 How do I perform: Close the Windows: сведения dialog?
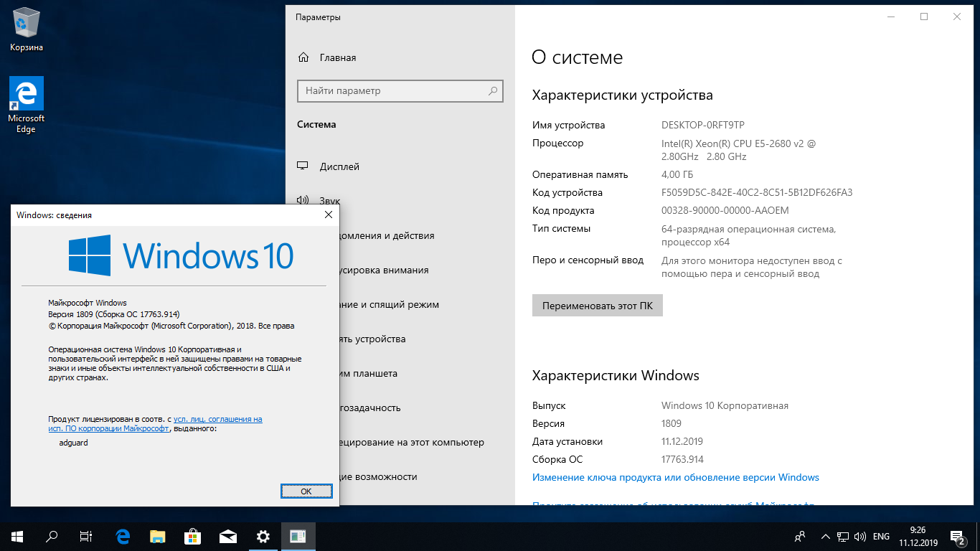[329, 215]
